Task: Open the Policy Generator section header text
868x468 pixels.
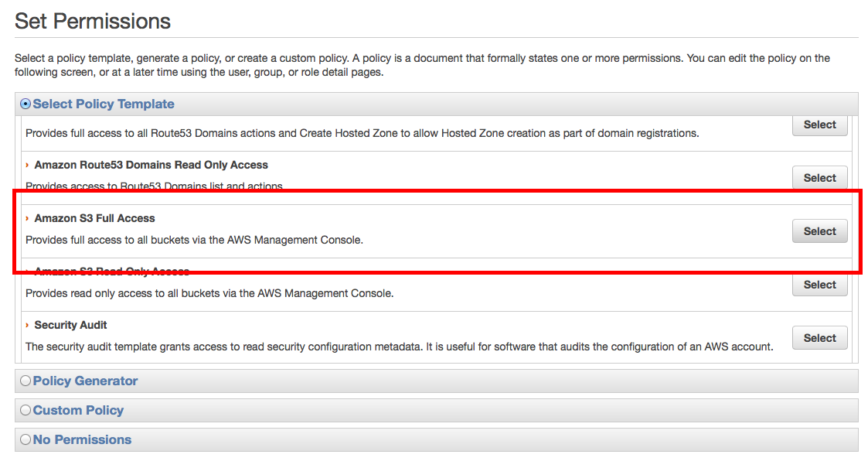Action: [x=85, y=381]
